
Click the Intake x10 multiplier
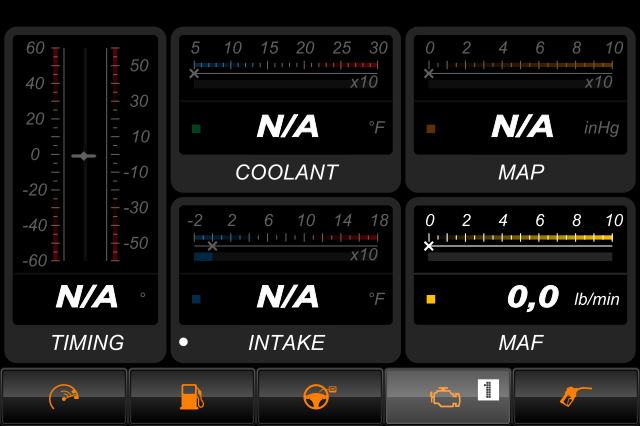364,255
